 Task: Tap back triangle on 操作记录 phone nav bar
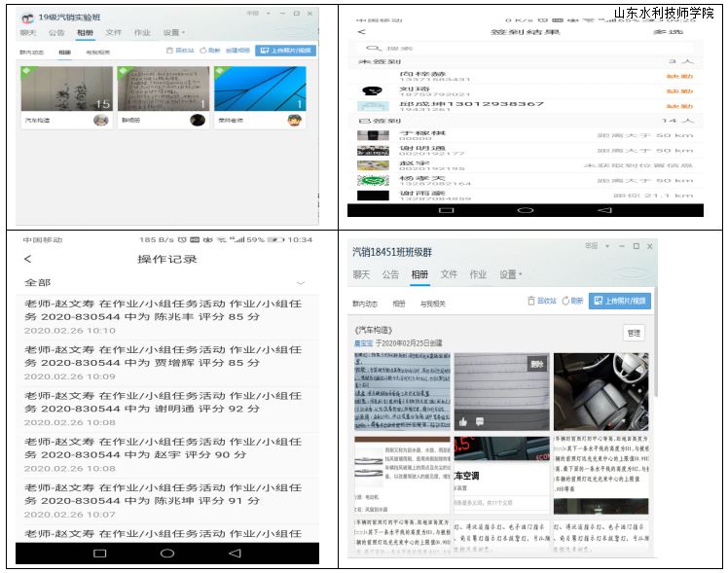point(235,553)
